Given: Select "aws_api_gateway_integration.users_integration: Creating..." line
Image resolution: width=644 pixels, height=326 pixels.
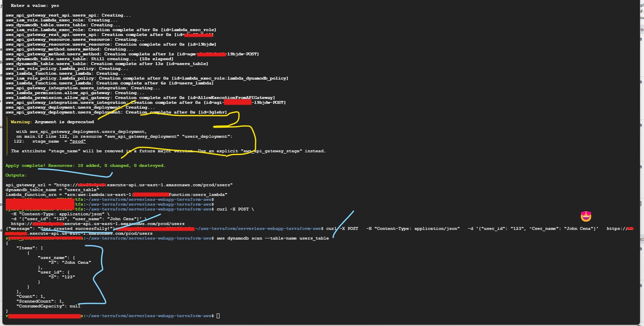Looking at the screenshot, I should click(x=82, y=88).
